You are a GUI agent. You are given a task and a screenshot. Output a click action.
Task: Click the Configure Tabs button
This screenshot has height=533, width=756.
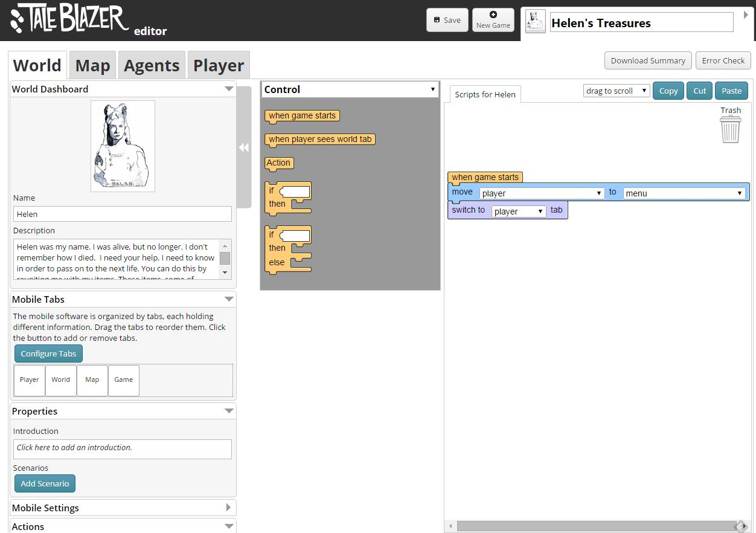click(x=48, y=354)
